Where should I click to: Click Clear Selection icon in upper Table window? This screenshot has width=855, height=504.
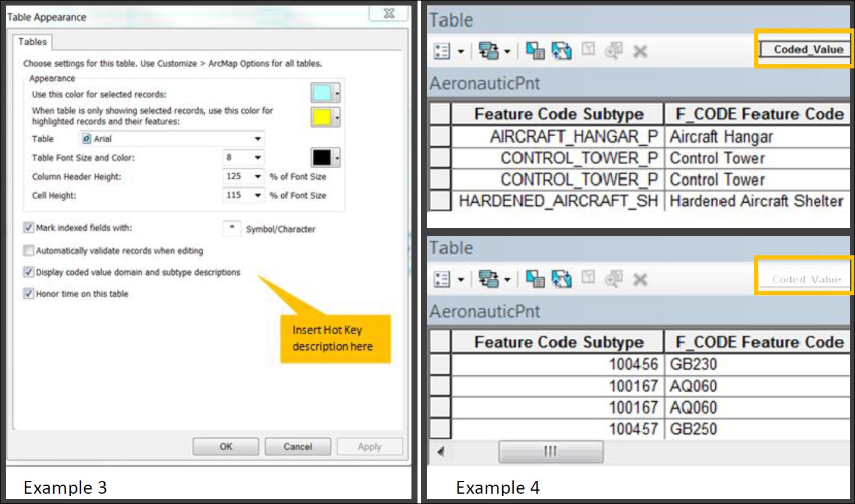pos(588,50)
